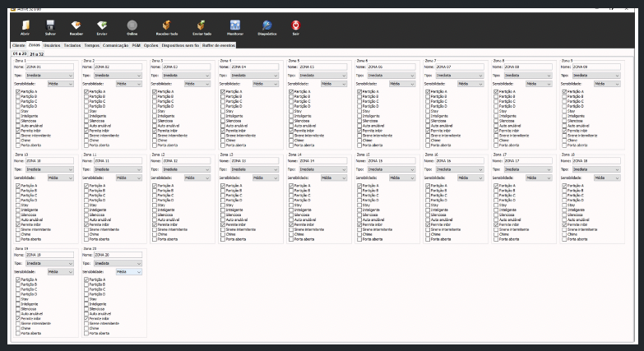Click the red Sair power icon
Image resolution: width=644 pixels, height=351 pixels.
tap(295, 25)
